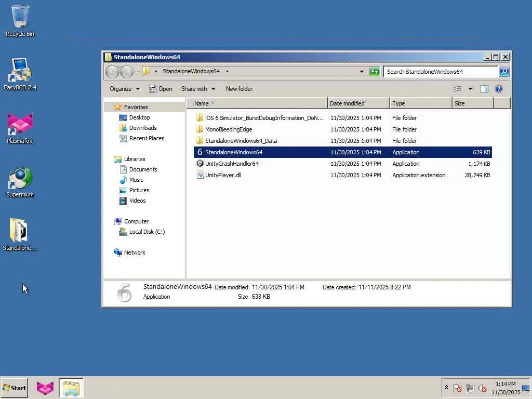The height and width of the screenshot is (399, 532).
Task: Select Music library in navigation pane
Action: 136,180
